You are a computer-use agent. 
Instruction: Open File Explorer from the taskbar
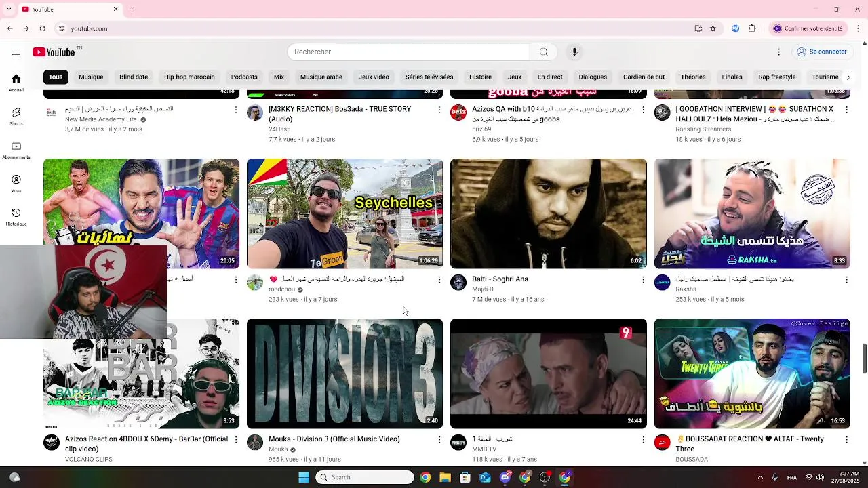click(x=445, y=477)
